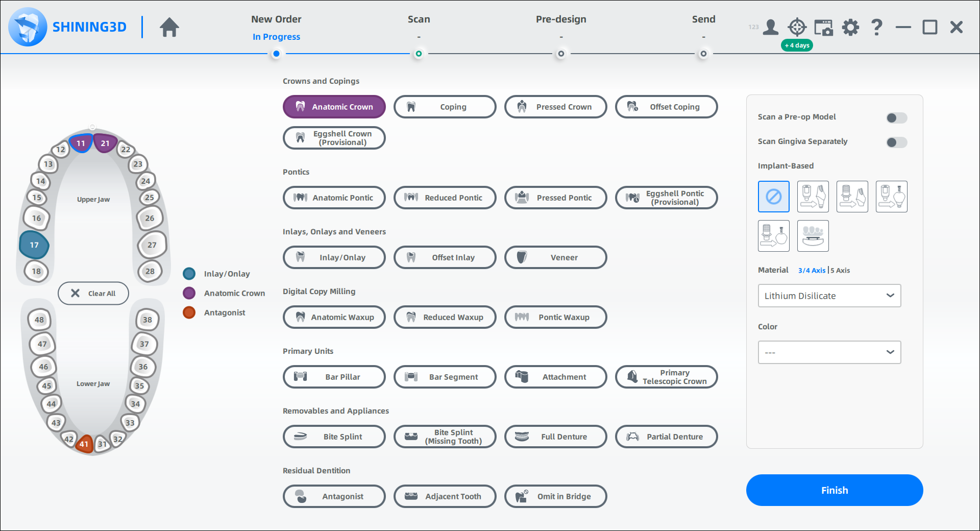
Task: Select tooth 26 on the upper jaw
Action: [x=150, y=218]
